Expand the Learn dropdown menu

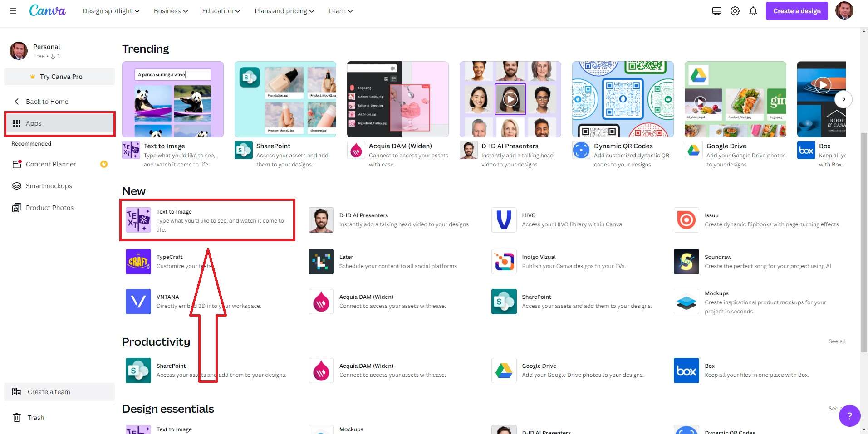pos(341,11)
